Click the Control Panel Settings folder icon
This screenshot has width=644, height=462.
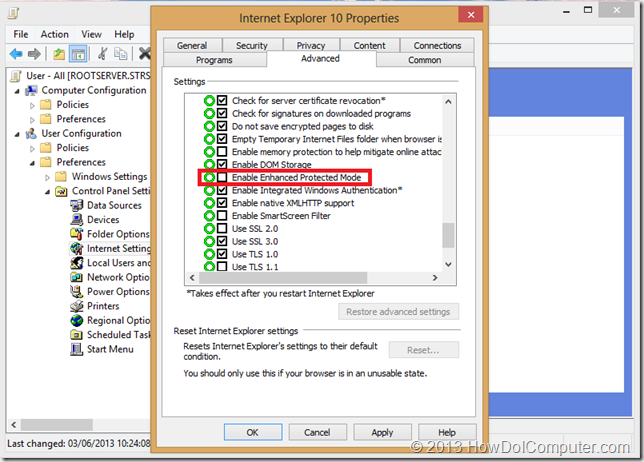tap(62, 191)
